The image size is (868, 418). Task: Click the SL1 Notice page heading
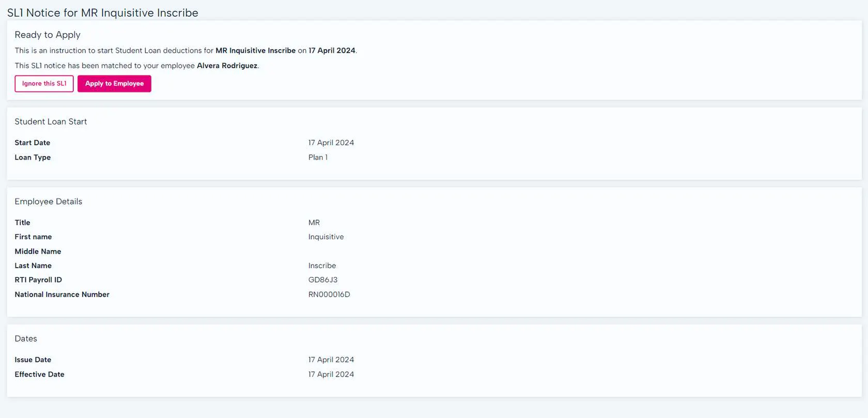pos(102,13)
